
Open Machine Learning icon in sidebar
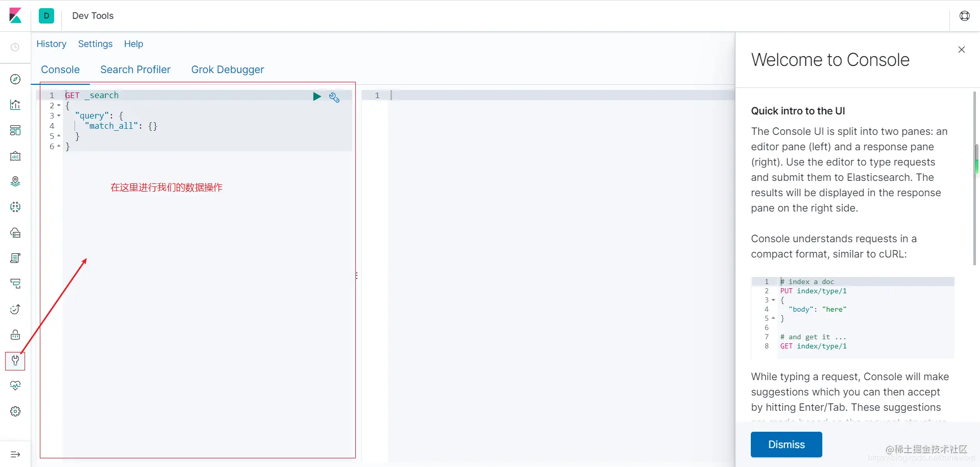15,207
